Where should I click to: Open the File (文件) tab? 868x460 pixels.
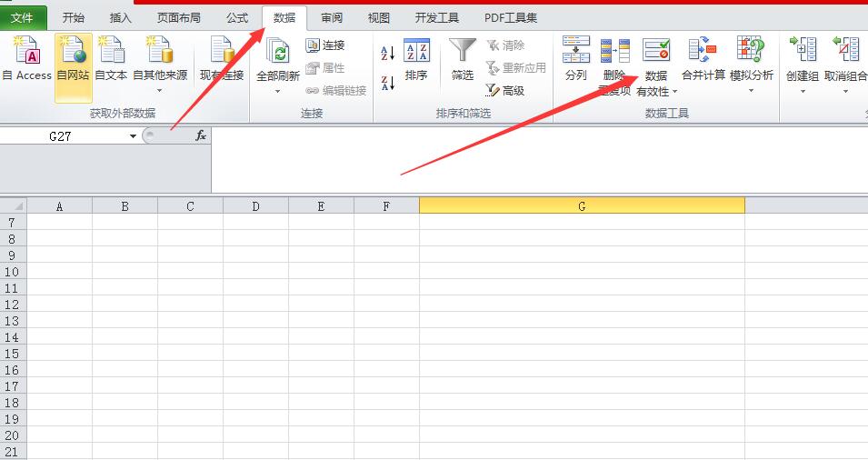coord(22,18)
